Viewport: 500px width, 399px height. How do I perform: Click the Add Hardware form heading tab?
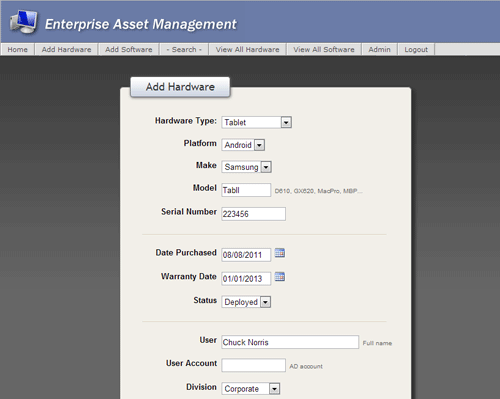tap(180, 87)
